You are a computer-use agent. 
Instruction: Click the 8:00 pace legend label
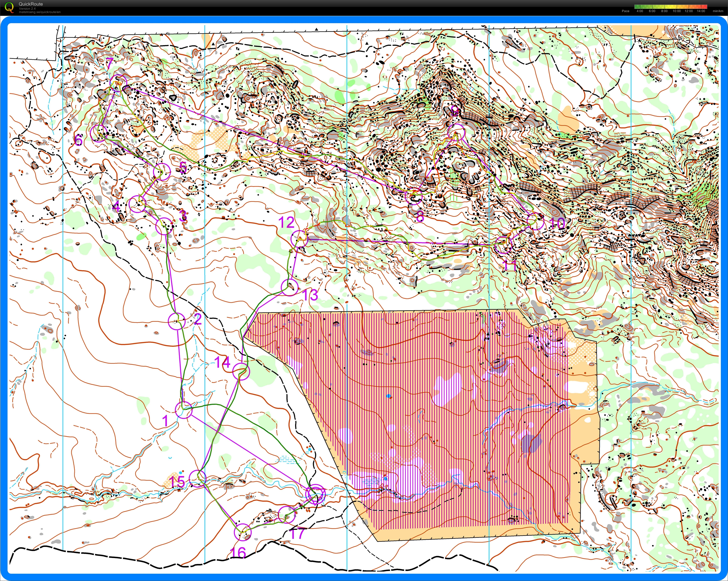coord(664,11)
